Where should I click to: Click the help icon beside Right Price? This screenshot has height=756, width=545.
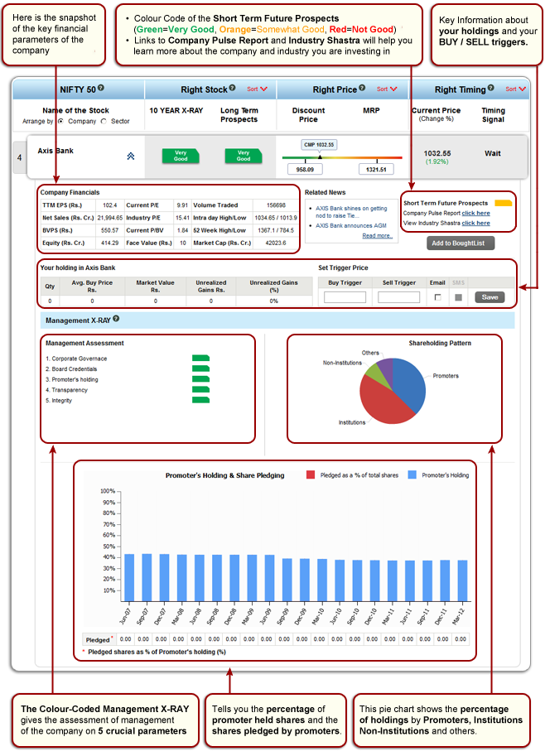pos(363,89)
